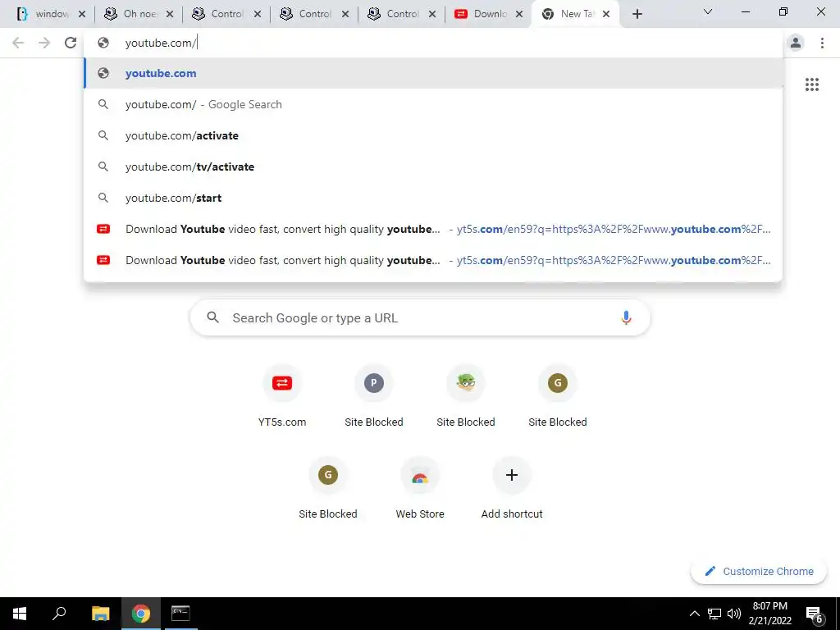Viewport: 840px width, 630px height.
Task: Switch to the 'Oh noe' tab
Action: 137,14
